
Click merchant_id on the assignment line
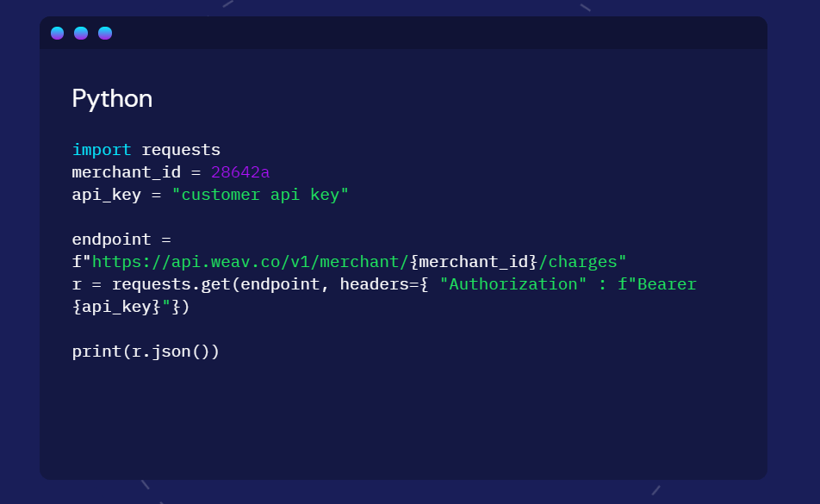click(x=127, y=172)
